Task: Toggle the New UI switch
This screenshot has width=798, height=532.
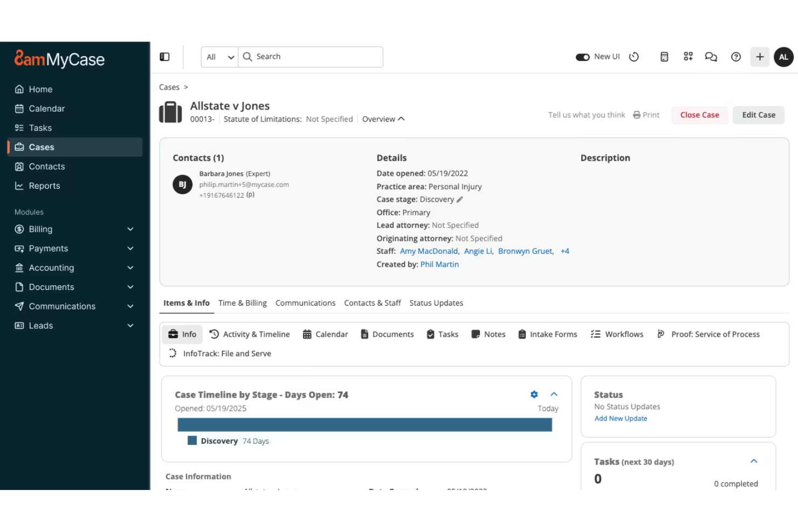Action: coord(583,57)
